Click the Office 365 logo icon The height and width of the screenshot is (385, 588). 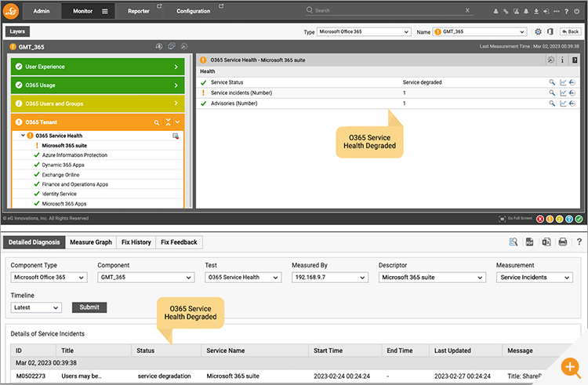tap(550, 32)
